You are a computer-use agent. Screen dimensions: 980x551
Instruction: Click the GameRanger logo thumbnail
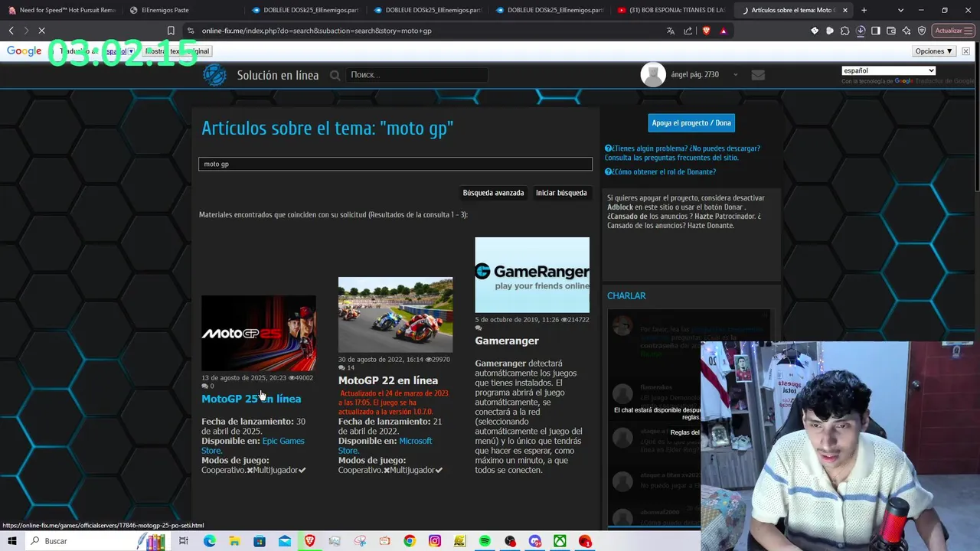point(532,275)
